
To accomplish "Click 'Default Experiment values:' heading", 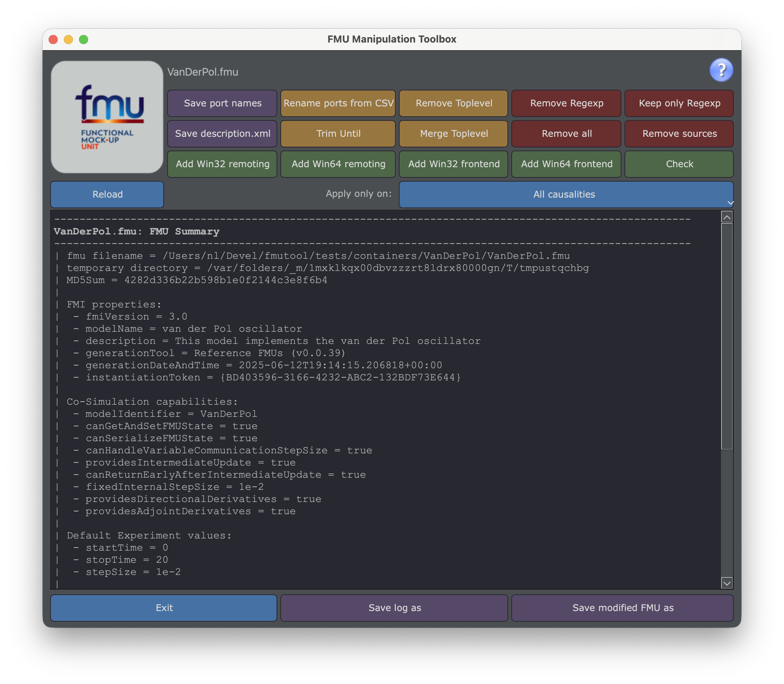I will (149, 535).
